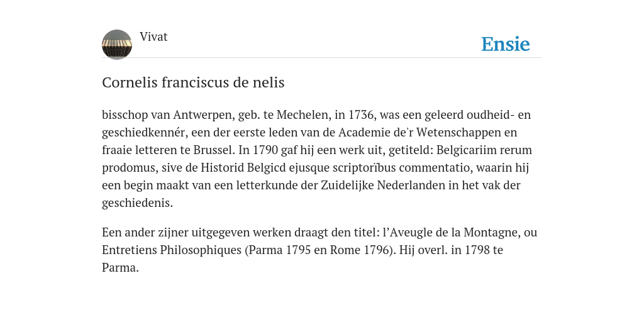
Task: Open the Vivat author name link
Action: coord(153,37)
